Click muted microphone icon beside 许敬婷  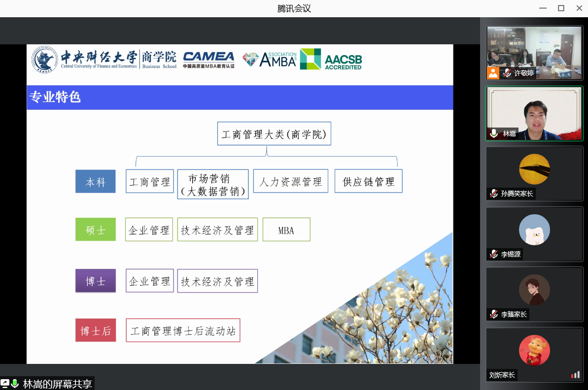pos(507,73)
